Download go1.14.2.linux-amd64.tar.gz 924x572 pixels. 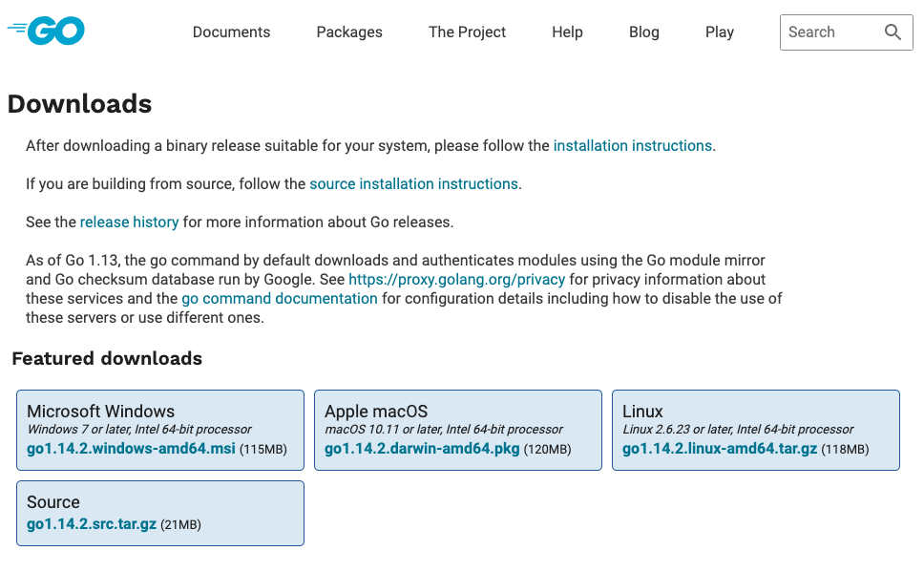[x=720, y=449]
